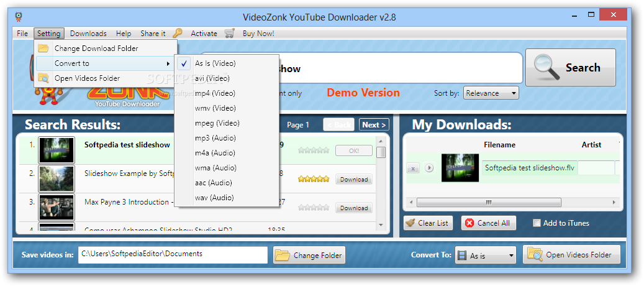
Task: Click the Change Folder button
Action: 309,255
